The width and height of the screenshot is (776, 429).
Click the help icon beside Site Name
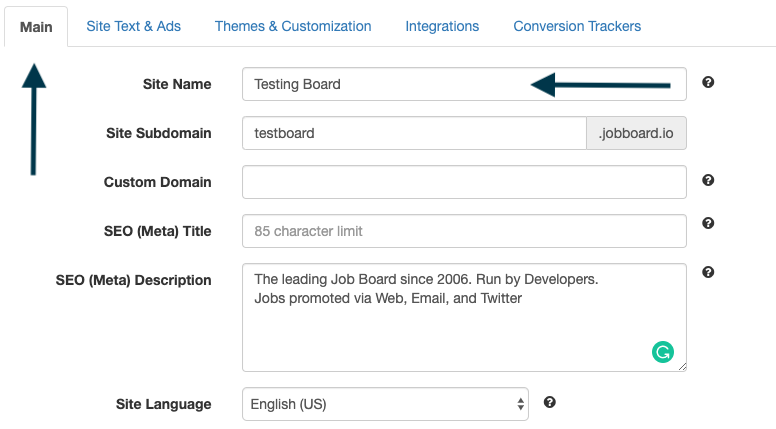708,82
